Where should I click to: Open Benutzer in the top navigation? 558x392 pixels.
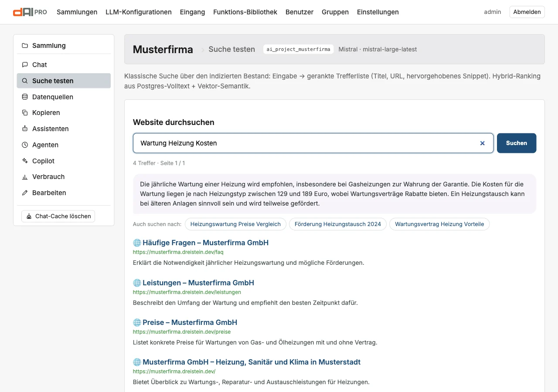click(299, 12)
